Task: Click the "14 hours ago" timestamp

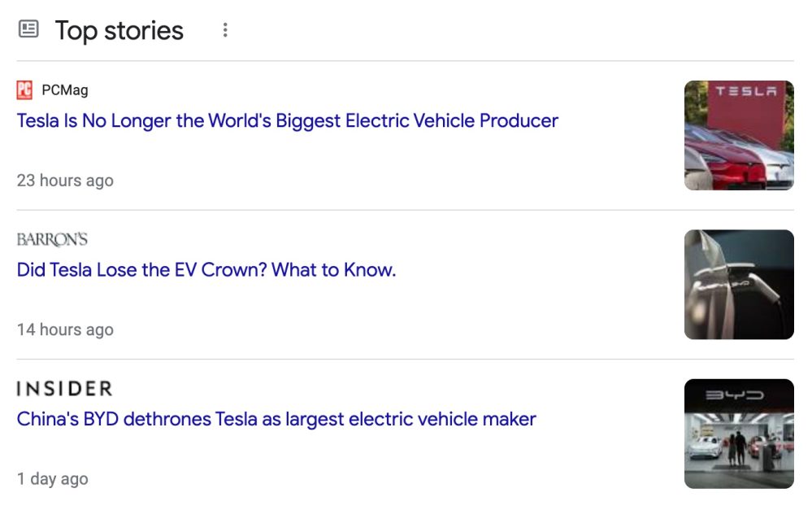Action: click(x=65, y=329)
